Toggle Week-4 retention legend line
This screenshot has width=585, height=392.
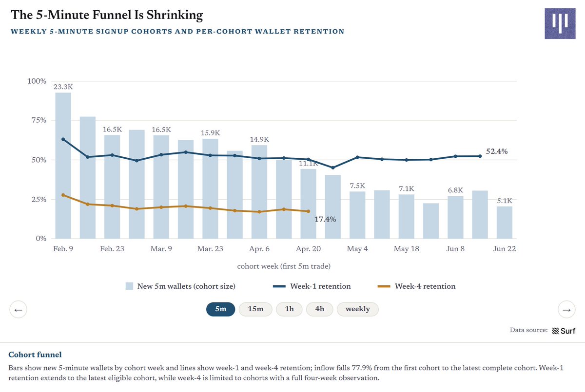[x=384, y=286]
